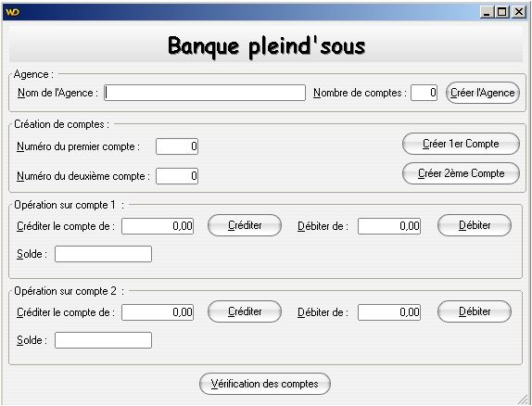Select the Numéro du deuxième compte field
Viewport: 532px width, 406px height.
pyautogui.click(x=177, y=176)
